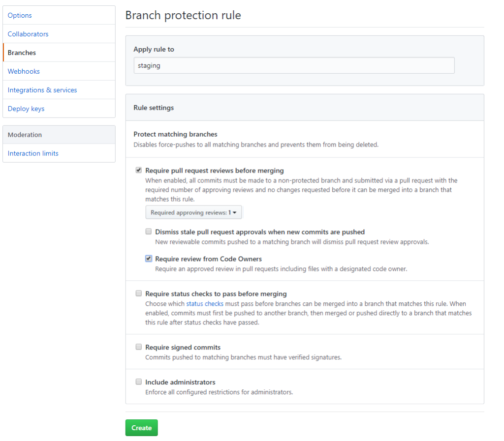The height and width of the screenshot is (441, 504).
Task: Navigate to the Webhooks section
Action: [x=24, y=71]
